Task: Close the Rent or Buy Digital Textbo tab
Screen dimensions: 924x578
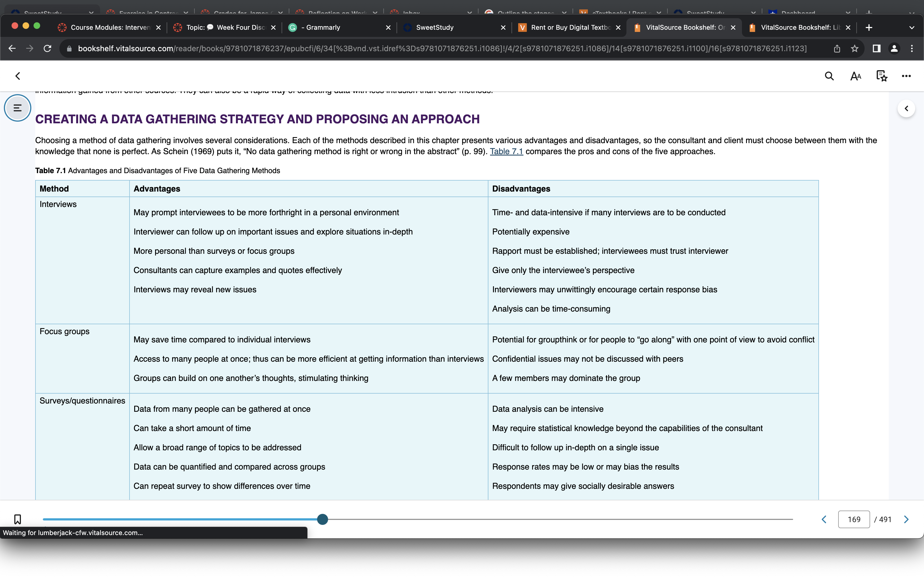Action: tap(618, 28)
